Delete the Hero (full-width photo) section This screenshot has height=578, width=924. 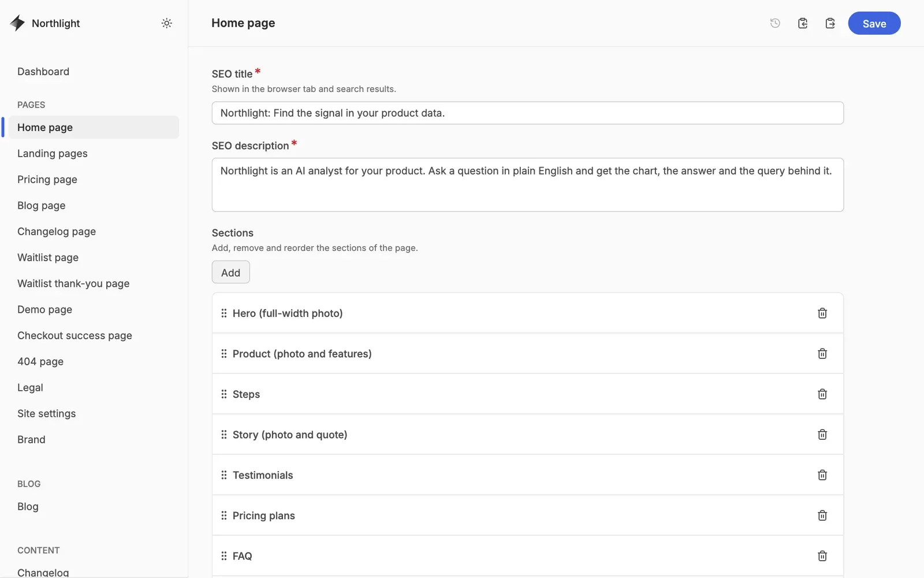pos(822,313)
